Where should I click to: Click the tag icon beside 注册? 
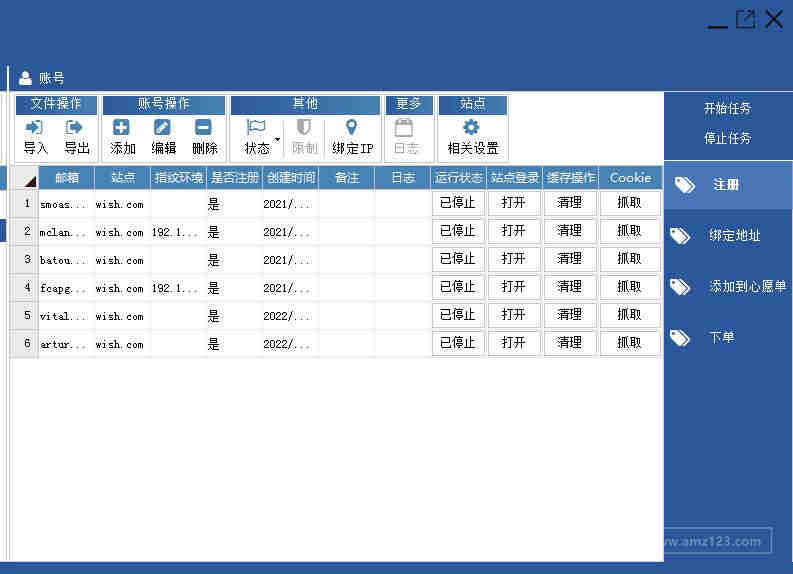tap(685, 185)
